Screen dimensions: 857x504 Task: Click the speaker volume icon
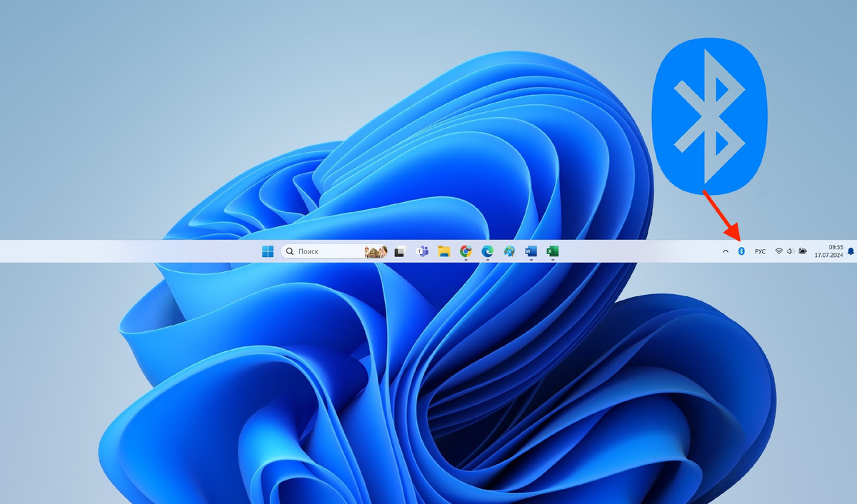[791, 251]
